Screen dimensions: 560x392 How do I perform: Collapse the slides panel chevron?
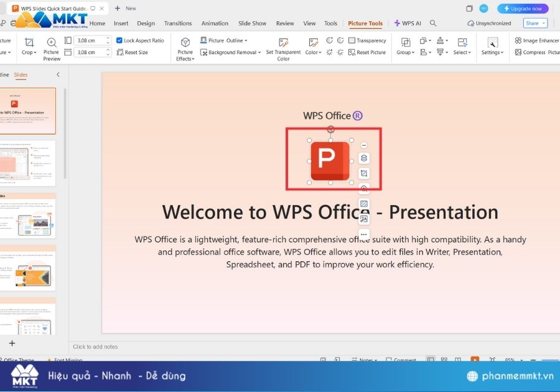point(58,75)
